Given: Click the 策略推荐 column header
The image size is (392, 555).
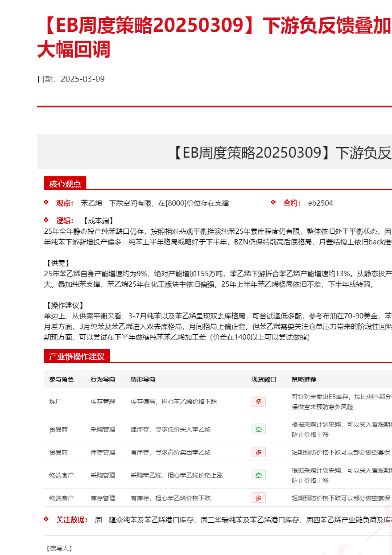Looking at the screenshot, I should point(304,379).
